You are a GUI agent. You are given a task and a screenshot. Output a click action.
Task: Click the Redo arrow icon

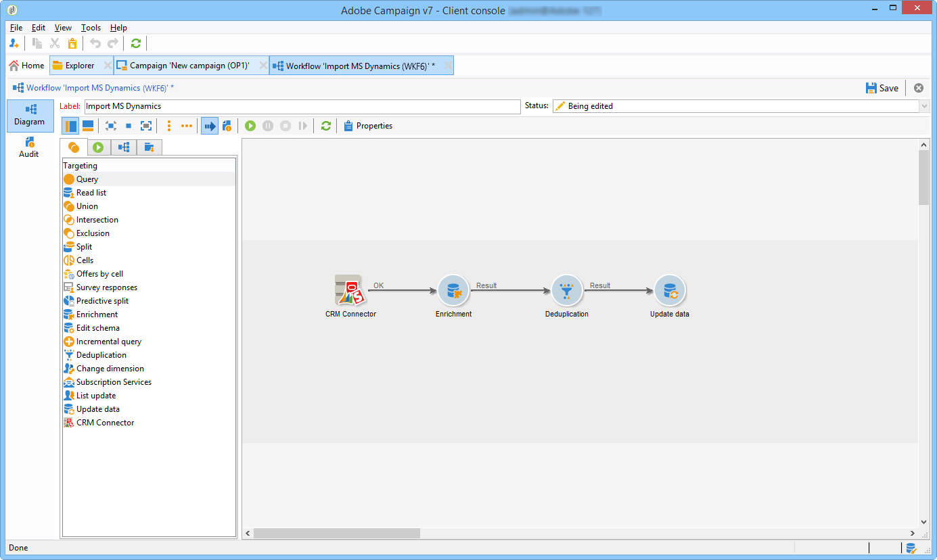coord(113,43)
